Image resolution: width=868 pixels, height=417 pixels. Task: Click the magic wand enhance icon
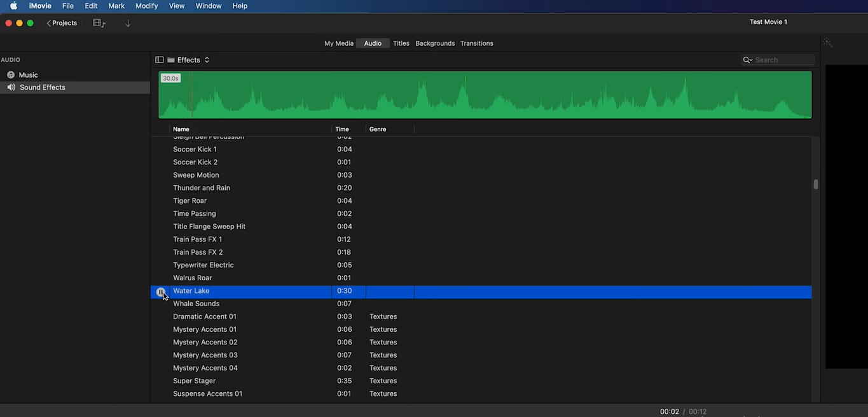click(827, 43)
